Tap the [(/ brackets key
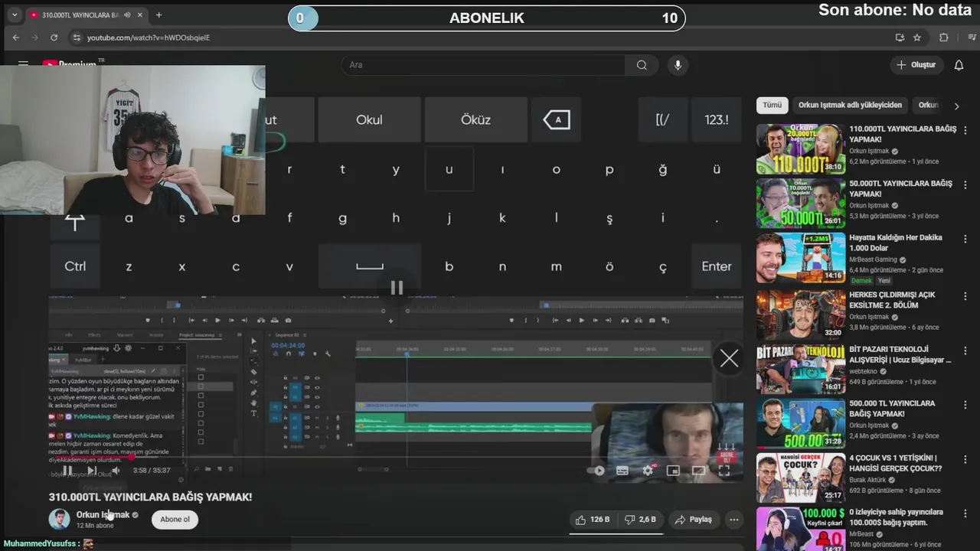The width and height of the screenshot is (980, 551). 662,119
